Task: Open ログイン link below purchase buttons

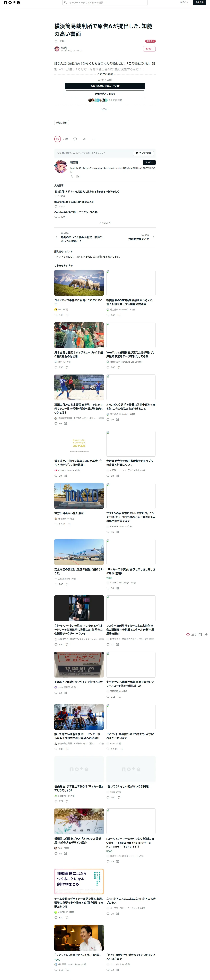Action: pos(105,109)
